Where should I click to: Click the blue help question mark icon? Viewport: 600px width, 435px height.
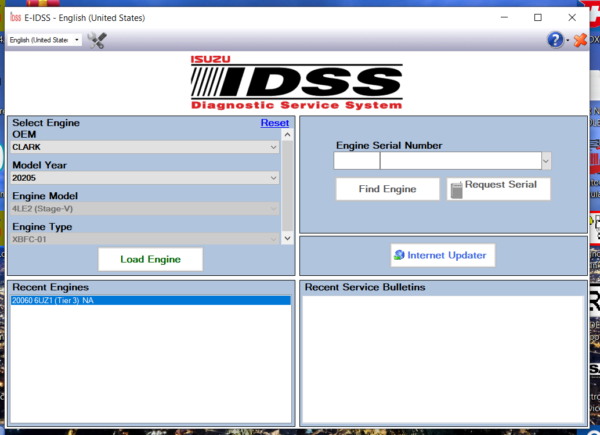[555, 40]
